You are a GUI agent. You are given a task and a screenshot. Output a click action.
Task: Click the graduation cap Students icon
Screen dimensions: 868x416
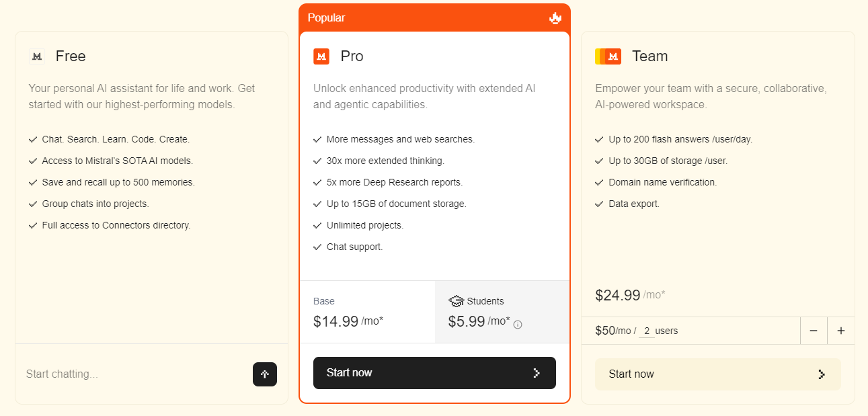click(x=457, y=301)
